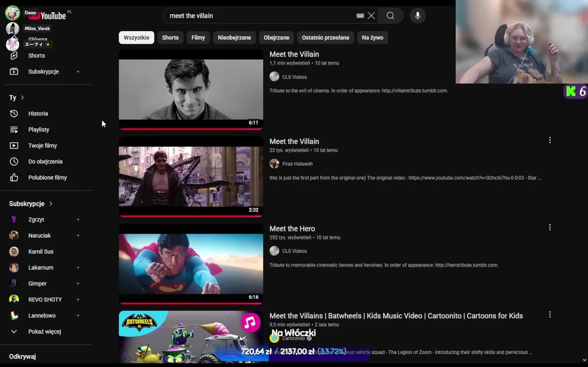Expand Subskrypcje section header

tap(31, 204)
